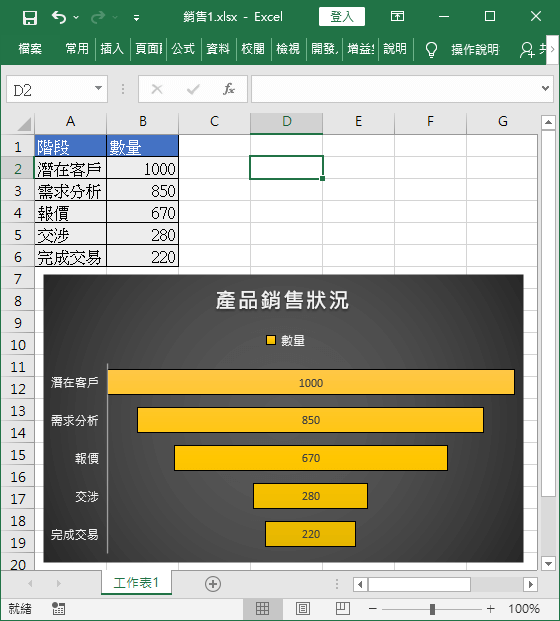Click the horizontal scrollbar left arrow

pyautogui.click(x=360, y=584)
